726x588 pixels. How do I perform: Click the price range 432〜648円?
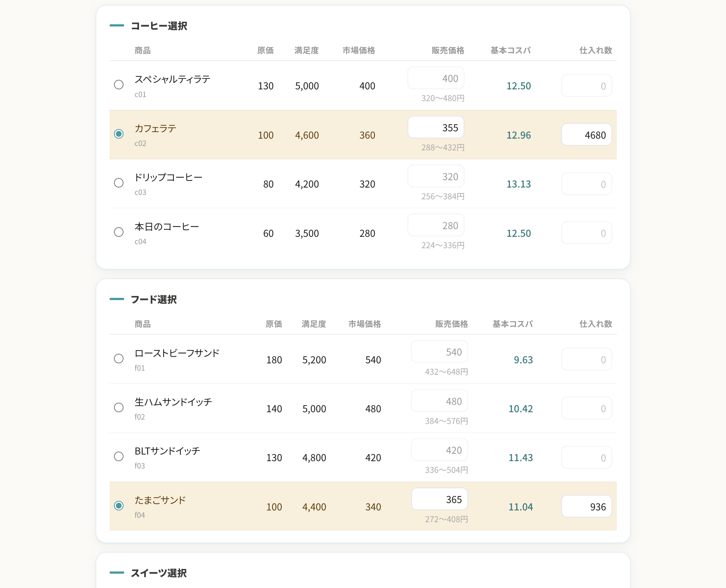pos(447,372)
